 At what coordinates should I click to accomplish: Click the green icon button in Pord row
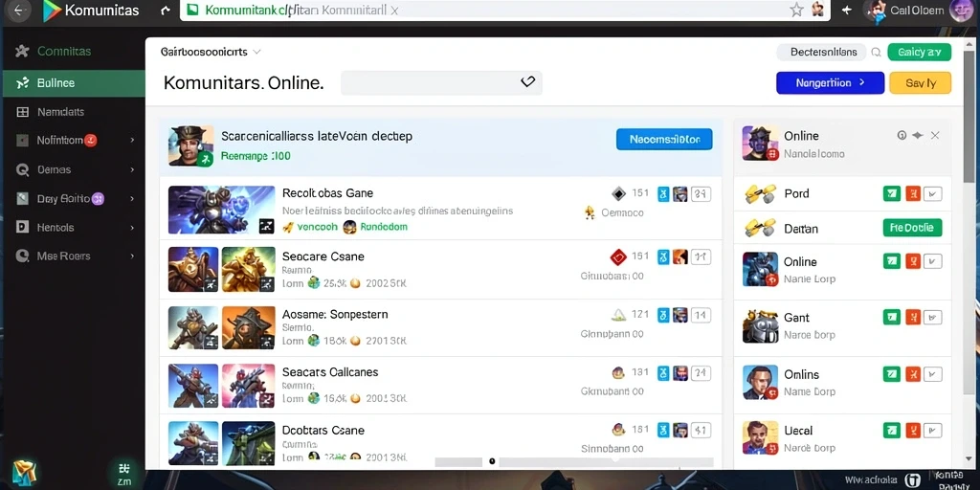(891, 193)
